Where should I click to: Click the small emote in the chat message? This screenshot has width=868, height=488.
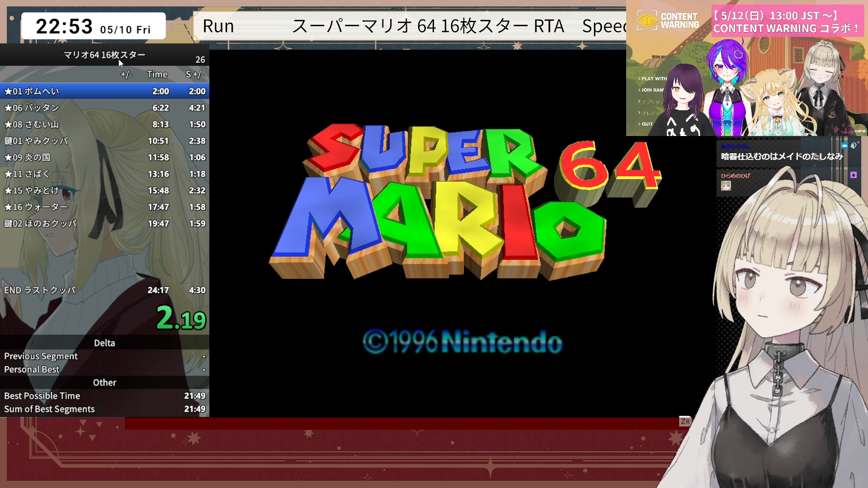[x=726, y=186]
